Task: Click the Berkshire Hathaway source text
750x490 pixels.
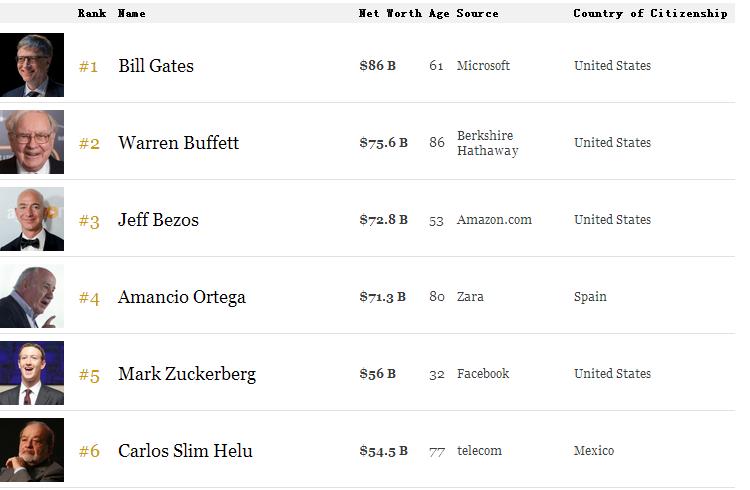Action: tap(487, 143)
